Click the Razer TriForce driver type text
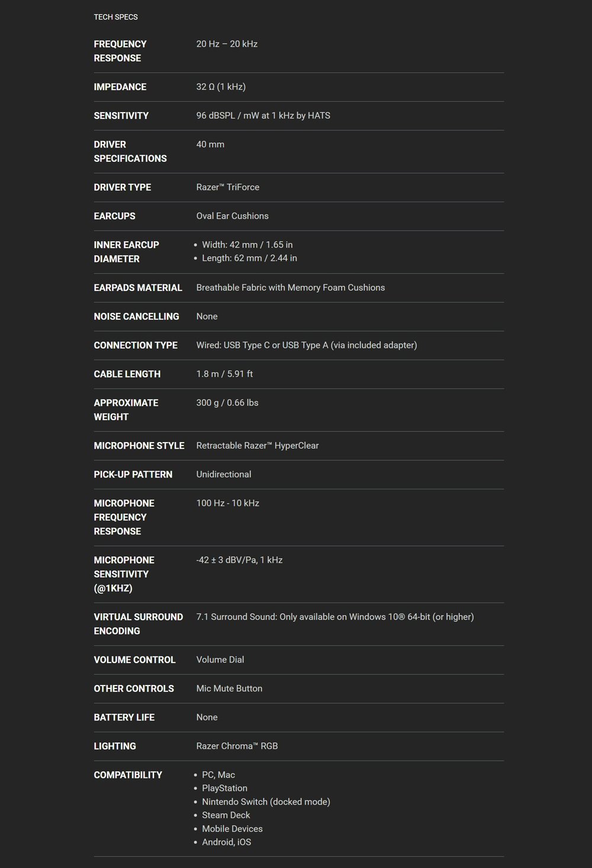This screenshot has height=868, width=592. tap(228, 187)
